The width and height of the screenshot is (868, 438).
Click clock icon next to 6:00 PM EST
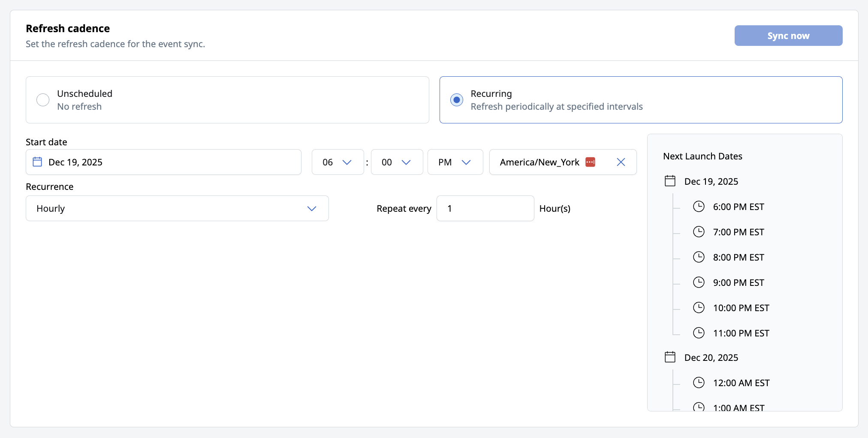699,207
